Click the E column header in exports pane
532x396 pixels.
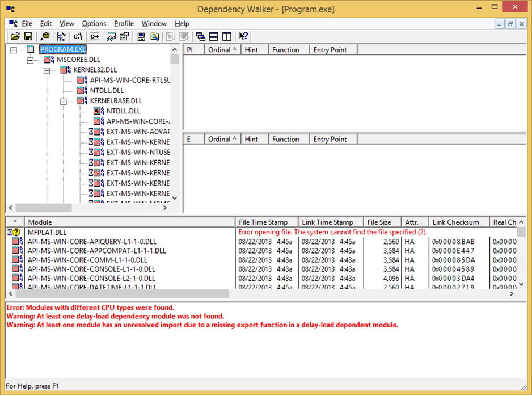tap(193, 139)
